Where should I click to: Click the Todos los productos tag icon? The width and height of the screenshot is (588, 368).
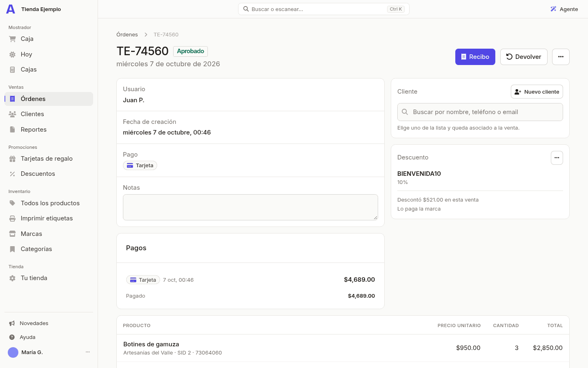click(12, 203)
